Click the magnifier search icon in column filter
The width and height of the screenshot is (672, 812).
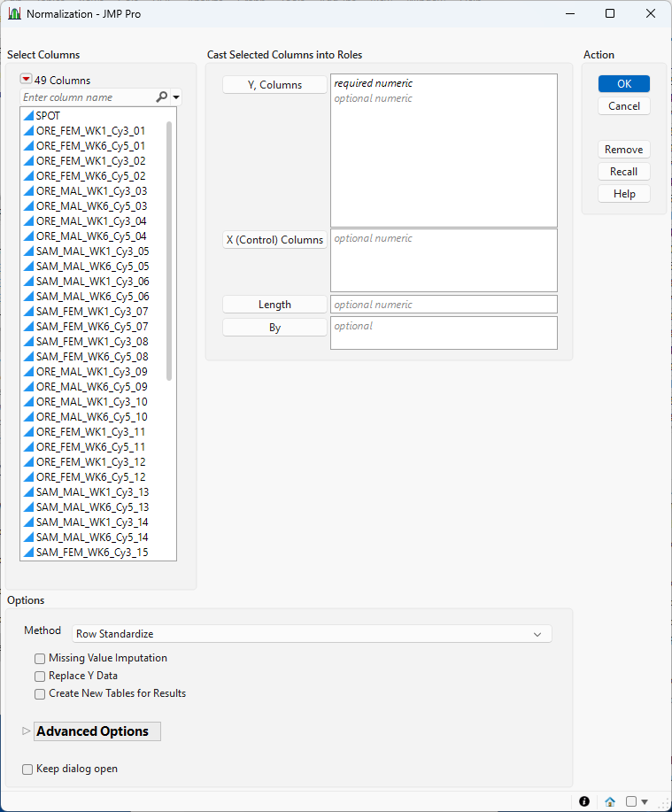pyautogui.click(x=161, y=97)
